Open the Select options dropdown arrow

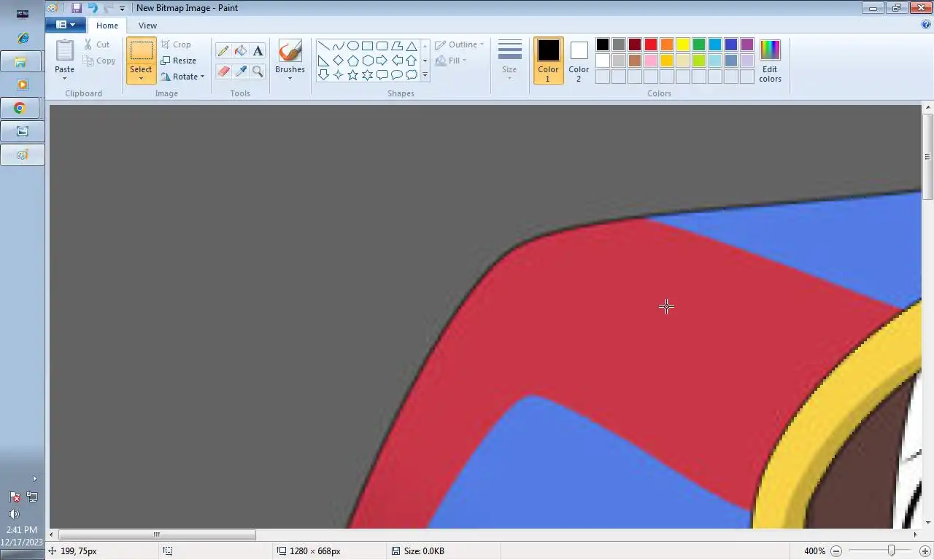point(141,78)
